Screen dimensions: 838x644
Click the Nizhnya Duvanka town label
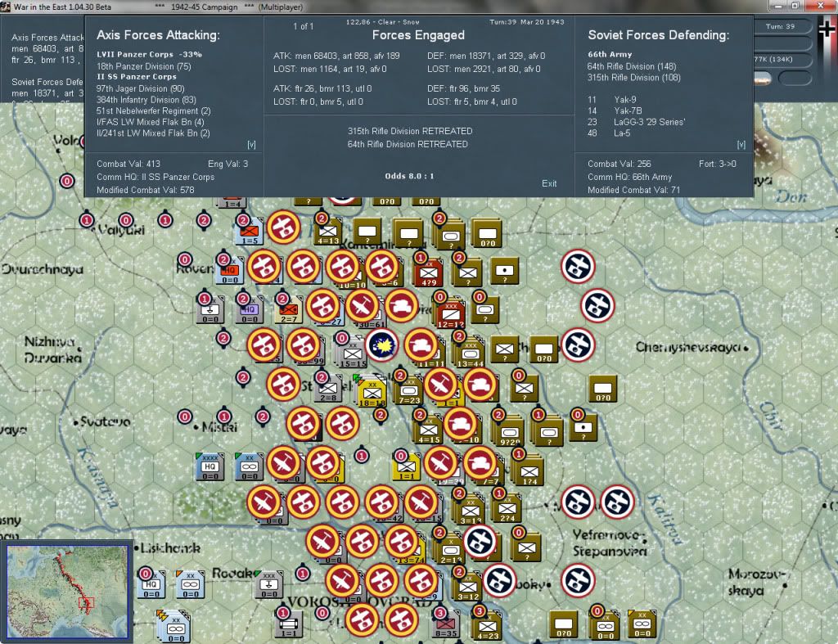tap(53, 349)
